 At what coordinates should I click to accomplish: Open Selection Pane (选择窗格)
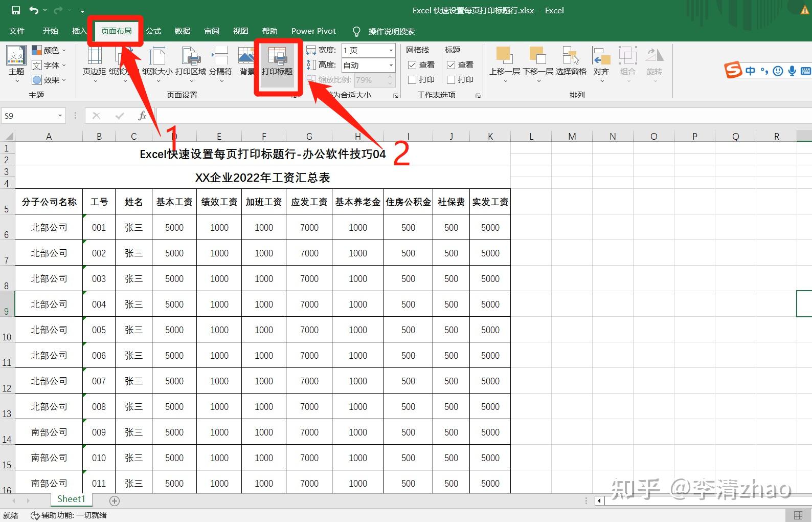571,61
